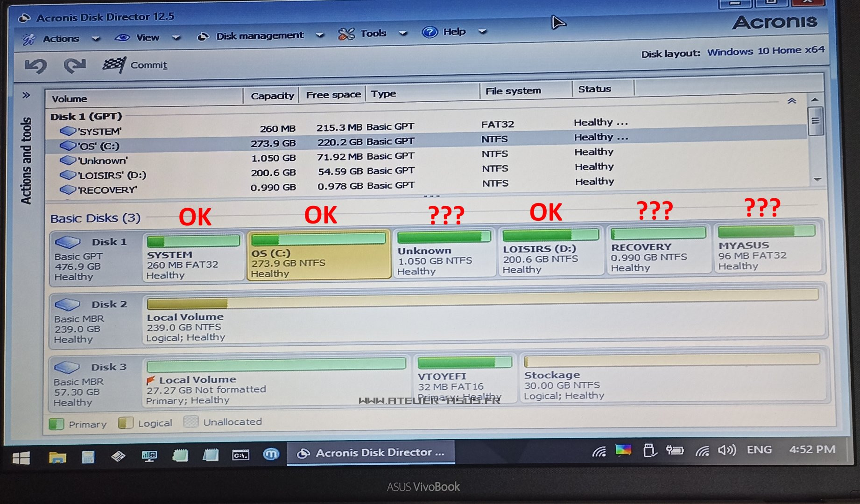Open the View menu

coord(148,38)
